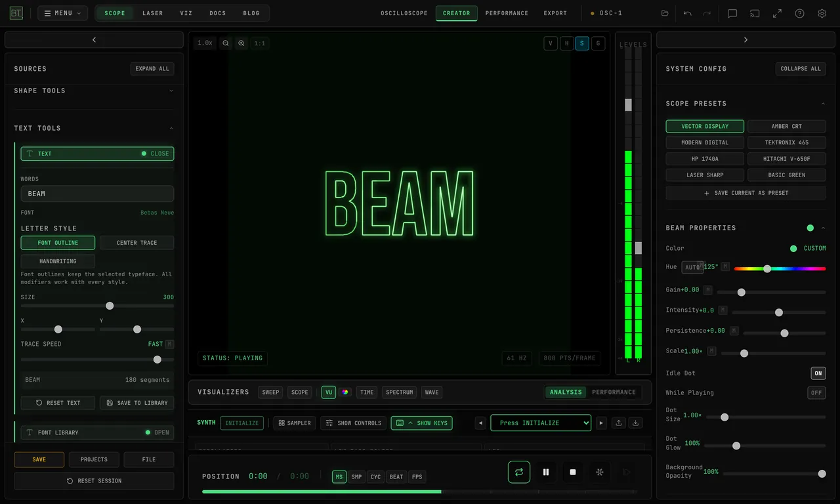Select the Handwriting letter style

pos(58,261)
